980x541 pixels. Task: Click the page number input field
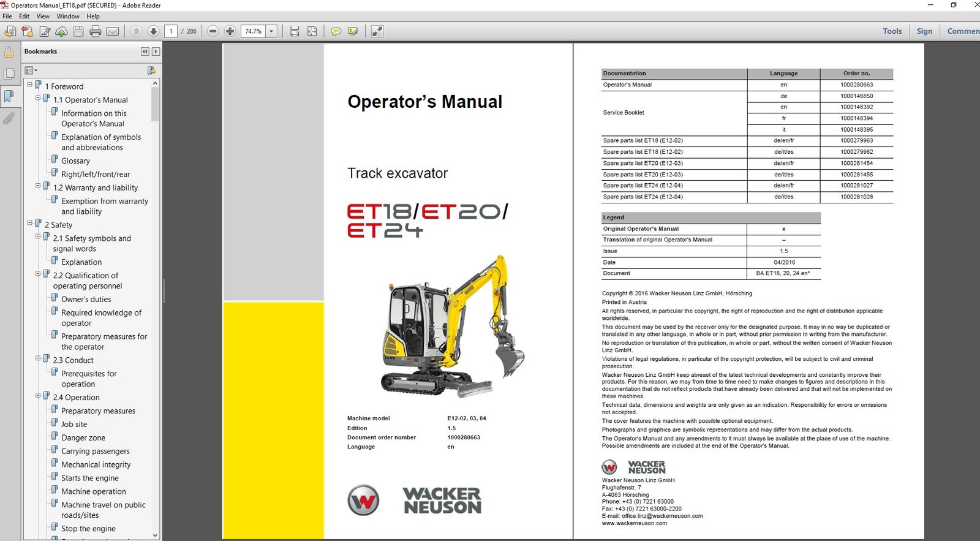171,31
